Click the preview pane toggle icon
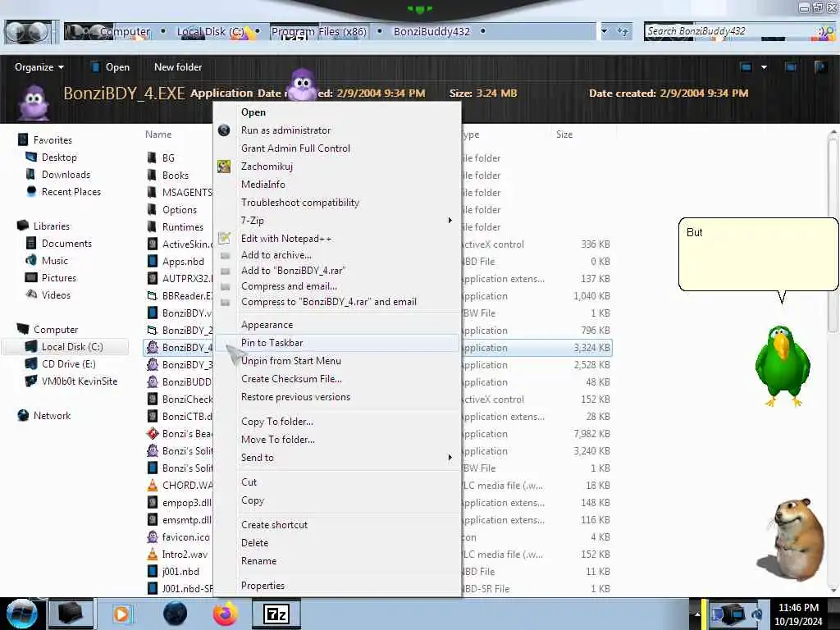The width and height of the screenshot is (840, 630). (791, 67)
